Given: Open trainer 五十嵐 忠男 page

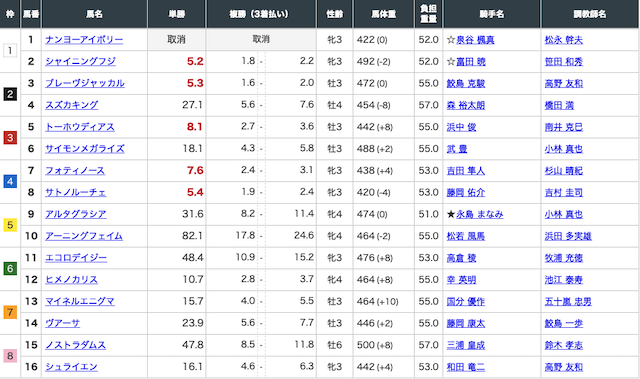Looking at the screenshot, I should pos(568,301).
